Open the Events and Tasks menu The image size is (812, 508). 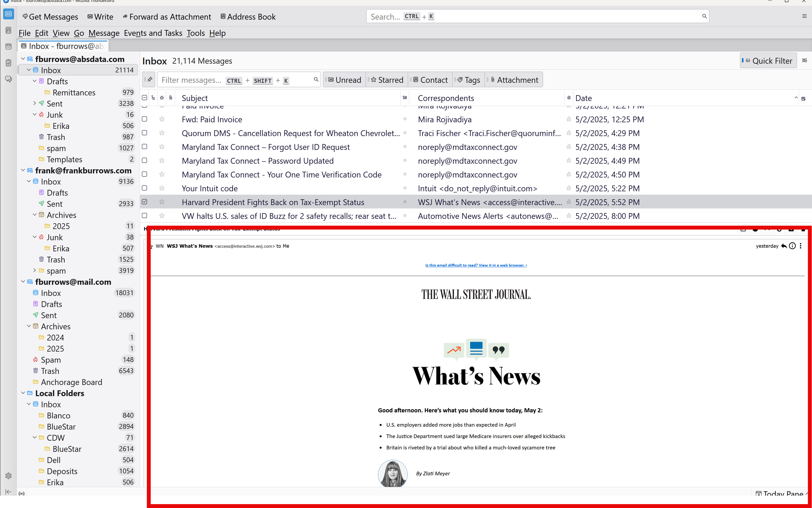(153, 33)
